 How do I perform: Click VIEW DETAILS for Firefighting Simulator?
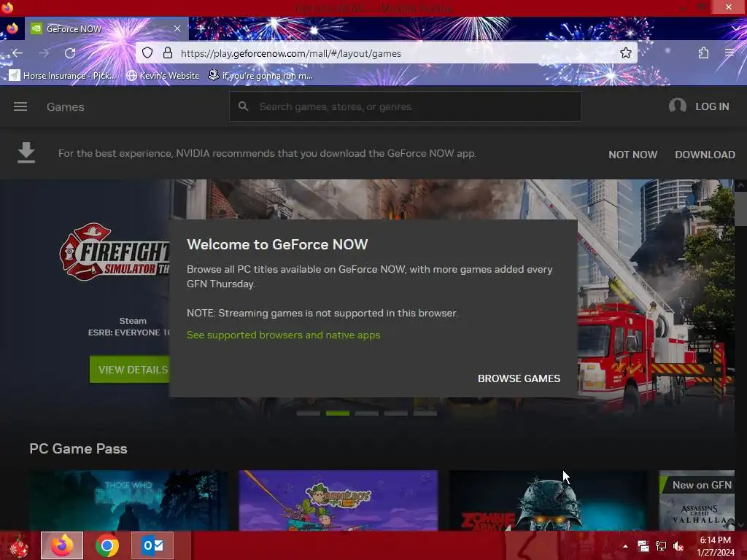click(130, 370)
